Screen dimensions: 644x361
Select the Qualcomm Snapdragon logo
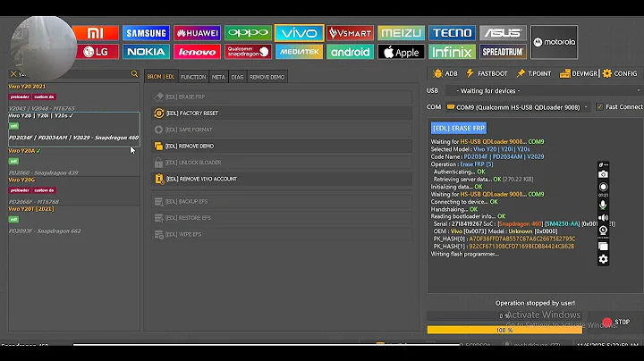coord(248,52)
